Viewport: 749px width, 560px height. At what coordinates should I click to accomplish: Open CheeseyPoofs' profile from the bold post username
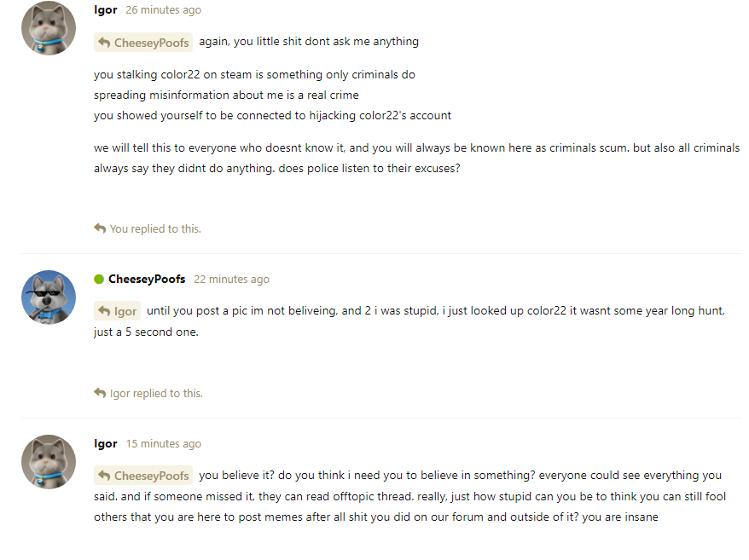point(147,280)
